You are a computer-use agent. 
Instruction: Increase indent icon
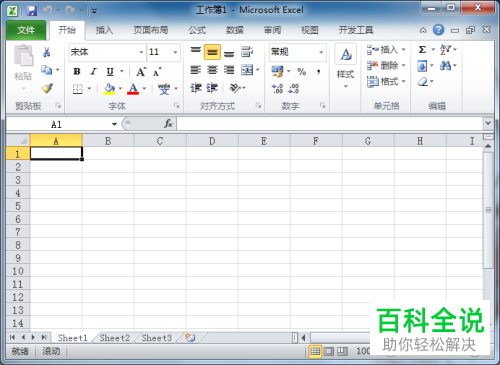tap(212, 88)
